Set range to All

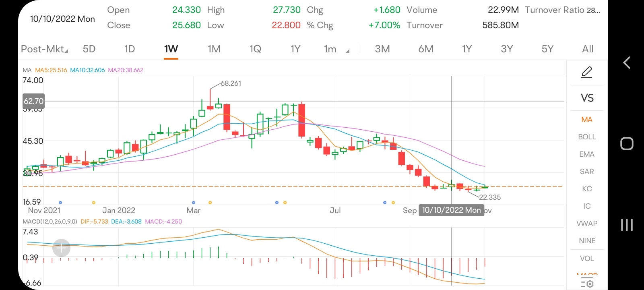point(588,49)
